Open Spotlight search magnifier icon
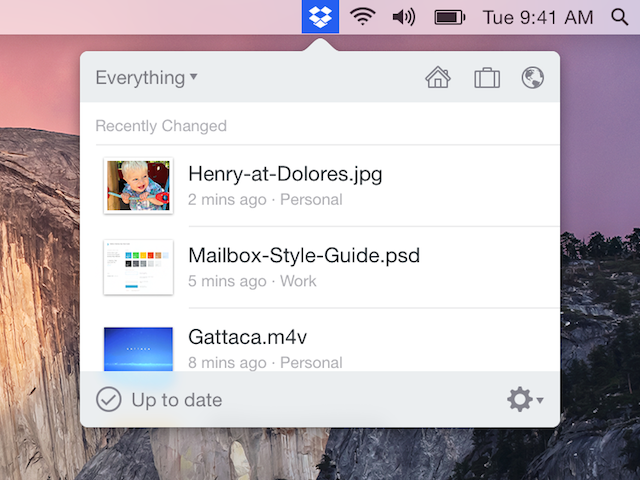 (619, 17)
